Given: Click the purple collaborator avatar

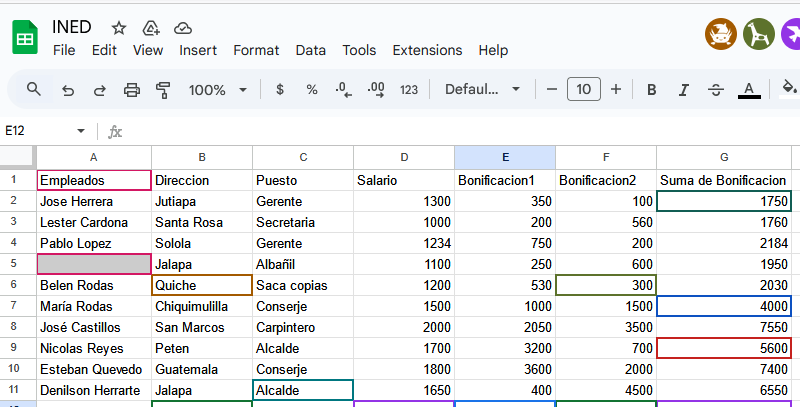Looking at the screenshot, I should 791,34.
